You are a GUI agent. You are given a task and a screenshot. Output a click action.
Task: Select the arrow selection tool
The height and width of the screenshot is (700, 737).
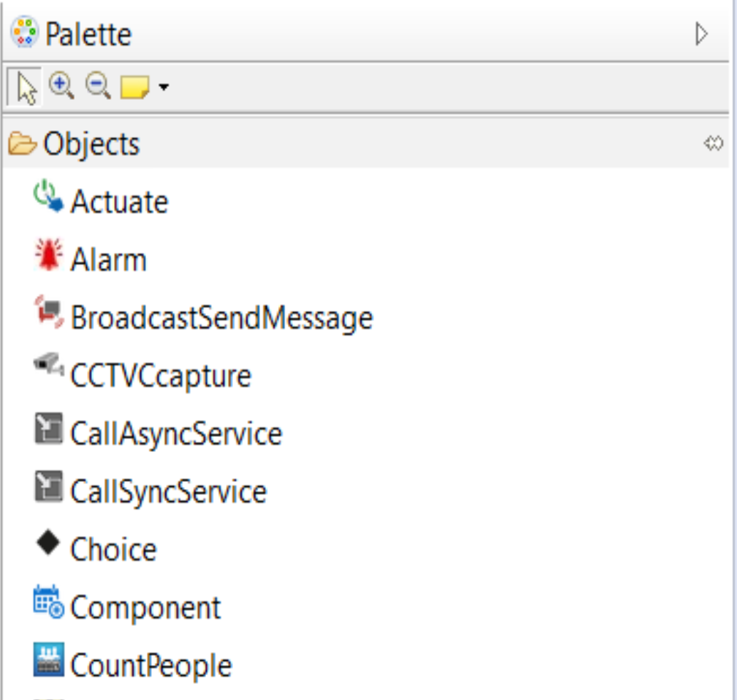coord(25,88)
